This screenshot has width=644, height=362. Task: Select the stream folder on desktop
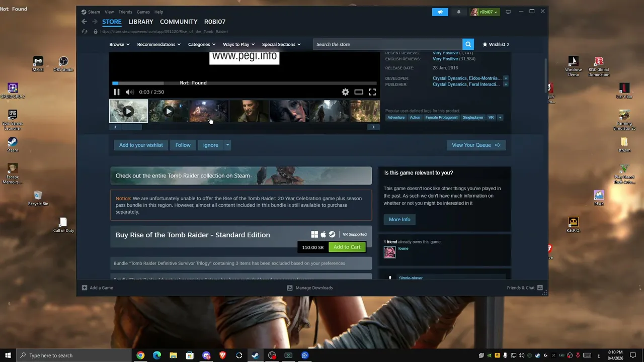[624, 145]
